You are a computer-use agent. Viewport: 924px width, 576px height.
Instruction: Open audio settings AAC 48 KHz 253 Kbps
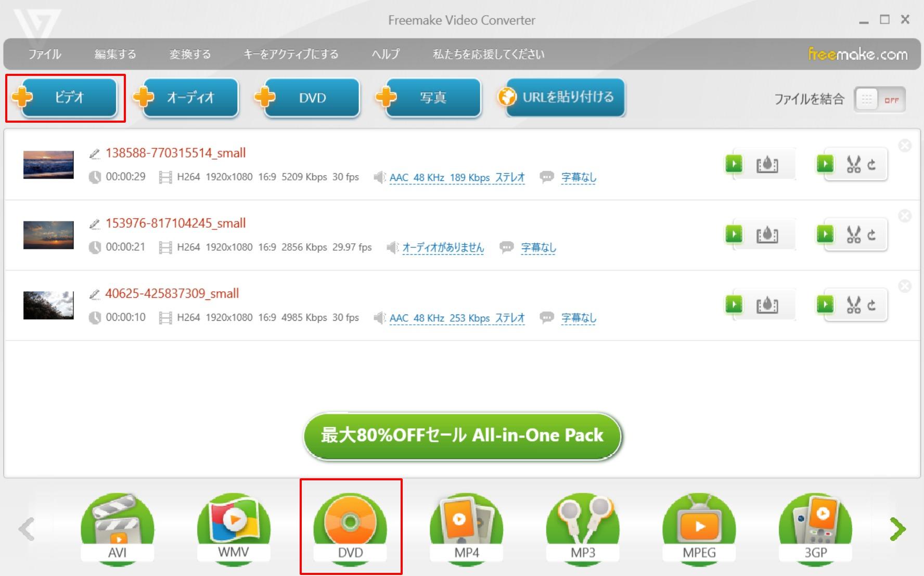pos(457,318)
